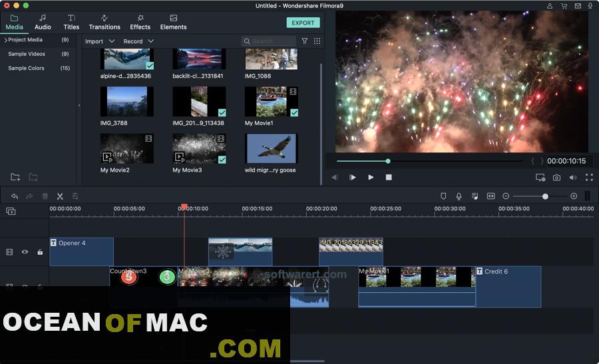This screenshot has height=364, width=599.
Task: Select the Credit 6 title clip
Action: (508, 287)
